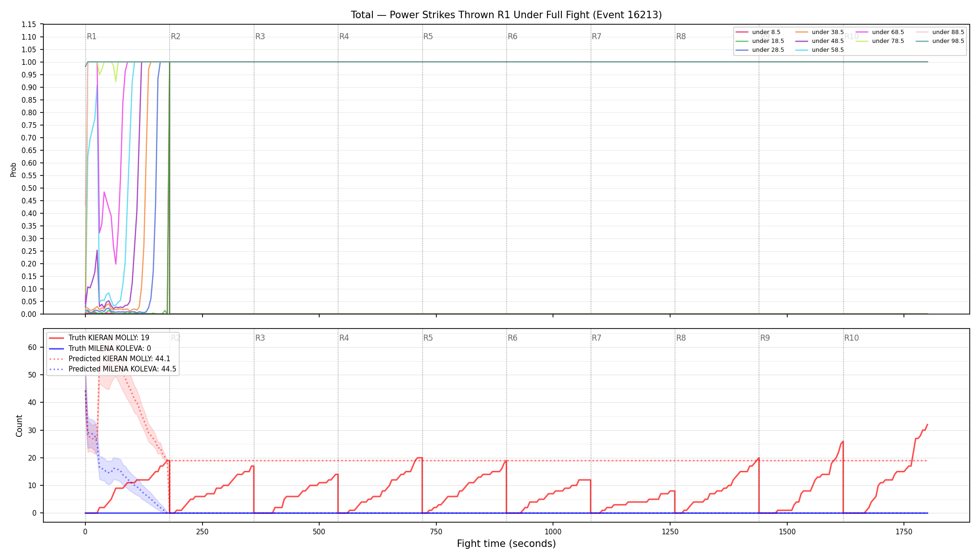Click the R3 round marker in the Prob chart
The width and height of the screenshot is (980, 560).
pyautogui.click(x=260, y=36)
